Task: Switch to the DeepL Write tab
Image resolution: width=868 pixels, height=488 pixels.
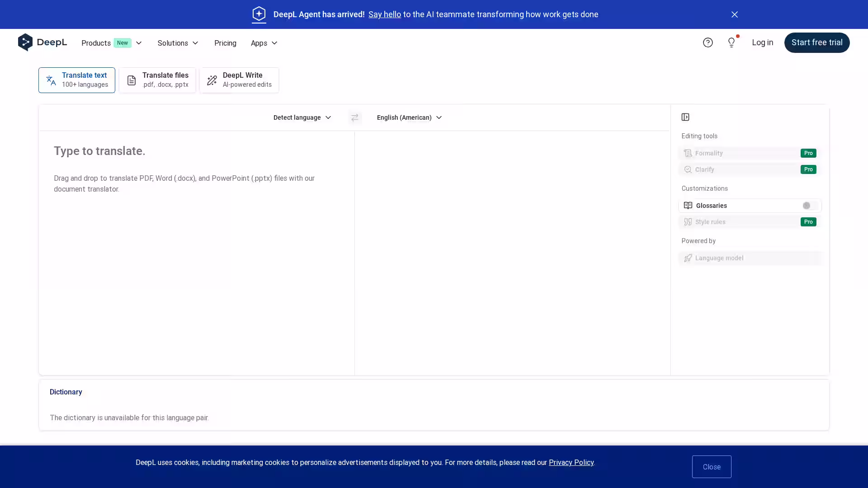Action: click(x=239, y=80)
